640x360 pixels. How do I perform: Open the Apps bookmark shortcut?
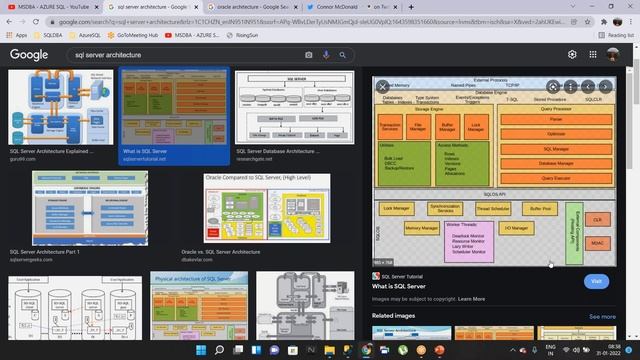point(16,36)
